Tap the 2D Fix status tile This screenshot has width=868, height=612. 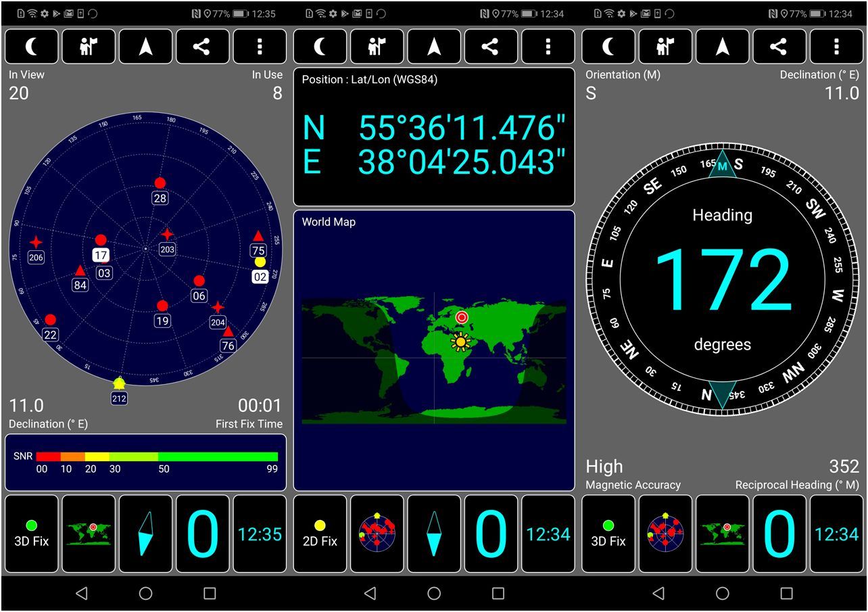click(x=320, y=534)
